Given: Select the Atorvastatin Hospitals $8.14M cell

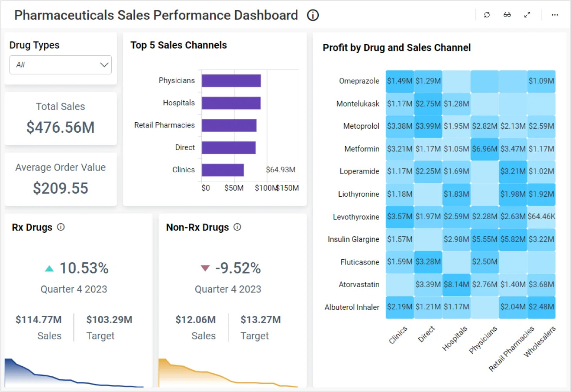Looking at the screenshot, I should 456,285.
